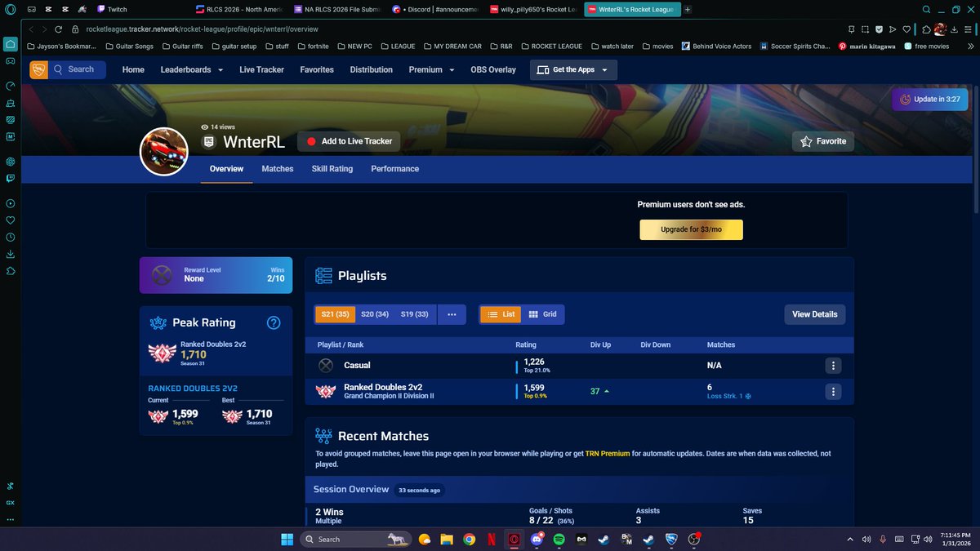Viewport: 980px width, 551px height.
Task: Switch playlists to List view
Action: click(x=501, y=314)
